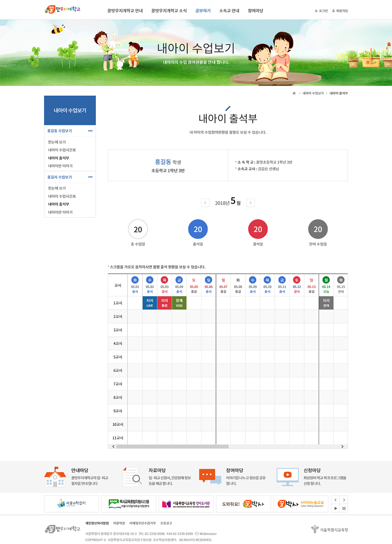Open the 도와줘요! 꿀박사 banner

click(243, 504)
